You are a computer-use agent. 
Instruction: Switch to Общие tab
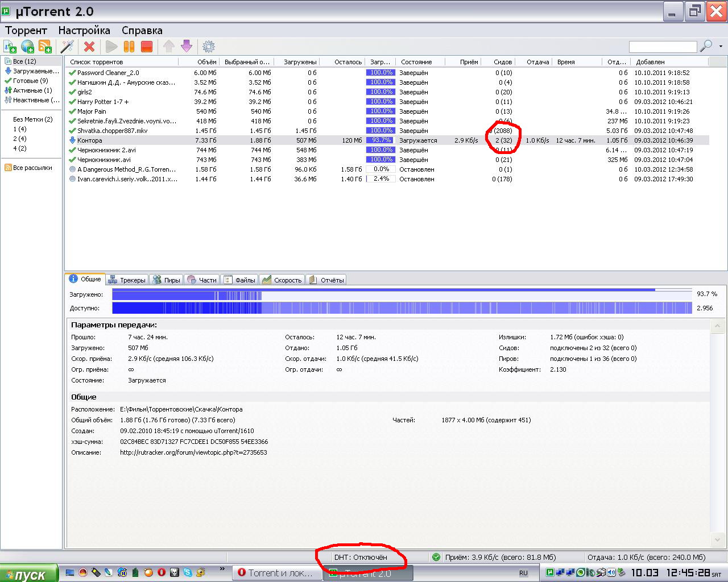point(85,279)
